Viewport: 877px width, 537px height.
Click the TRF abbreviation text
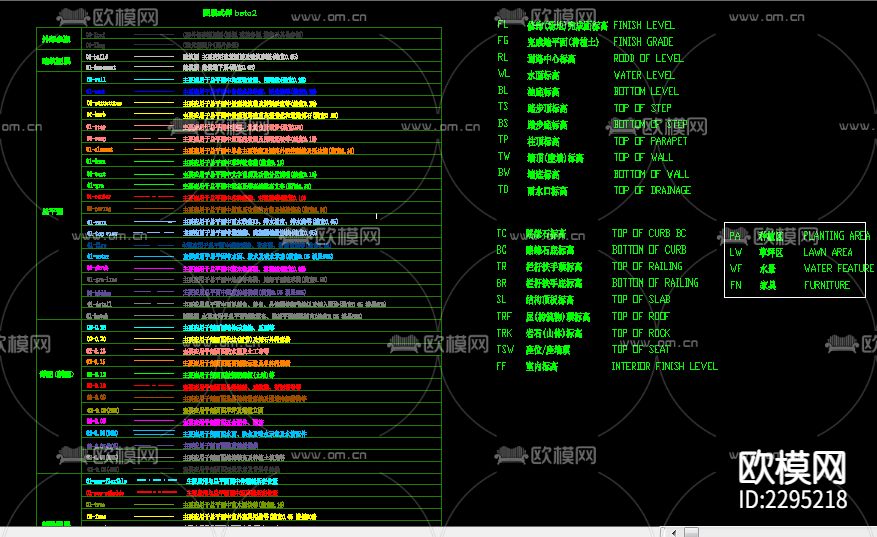[504, 316]
